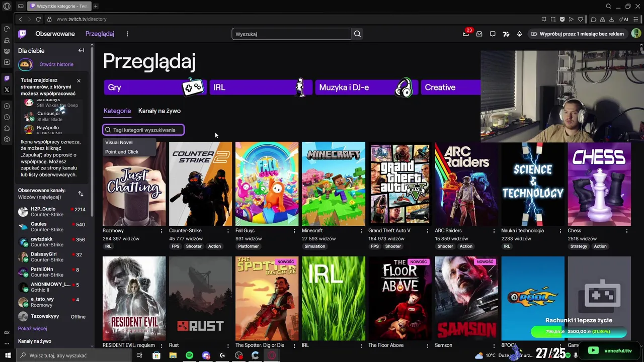Go back with the browser back arrow

click(20, 19)
